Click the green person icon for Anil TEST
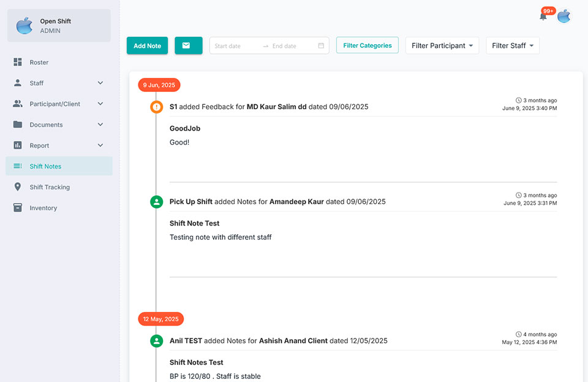 point(157,341)
